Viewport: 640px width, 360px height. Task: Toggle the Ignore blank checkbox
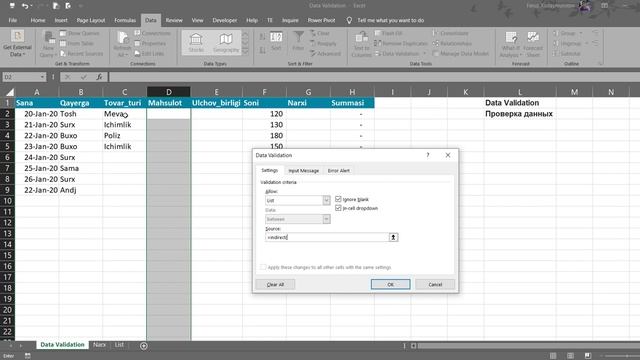pos(338,199)
